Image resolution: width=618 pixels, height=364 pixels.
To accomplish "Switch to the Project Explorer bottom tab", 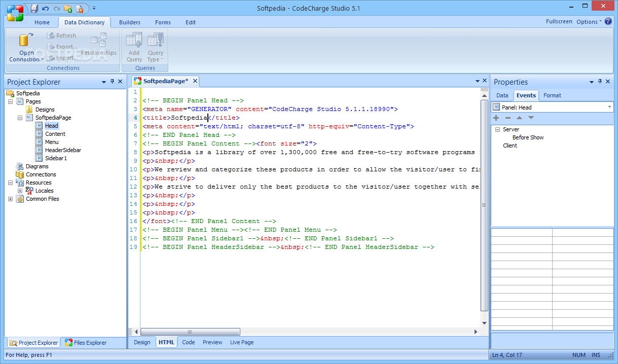I will click(33, 343).
